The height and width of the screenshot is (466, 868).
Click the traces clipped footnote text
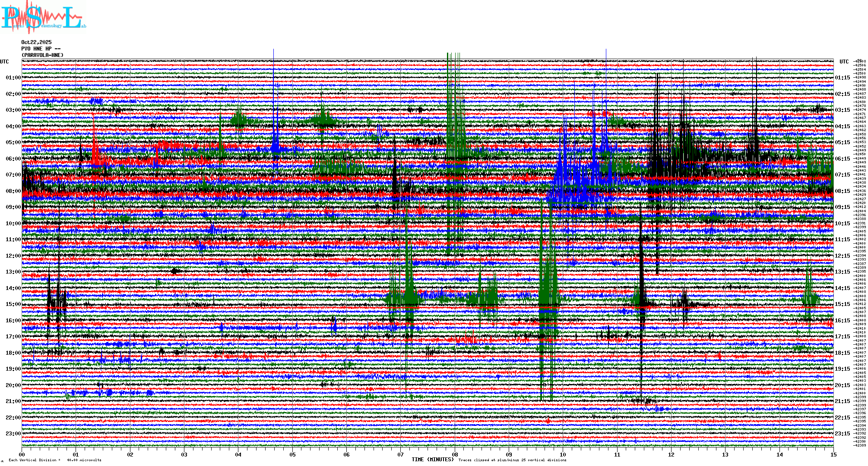click(x=512, y=460)
